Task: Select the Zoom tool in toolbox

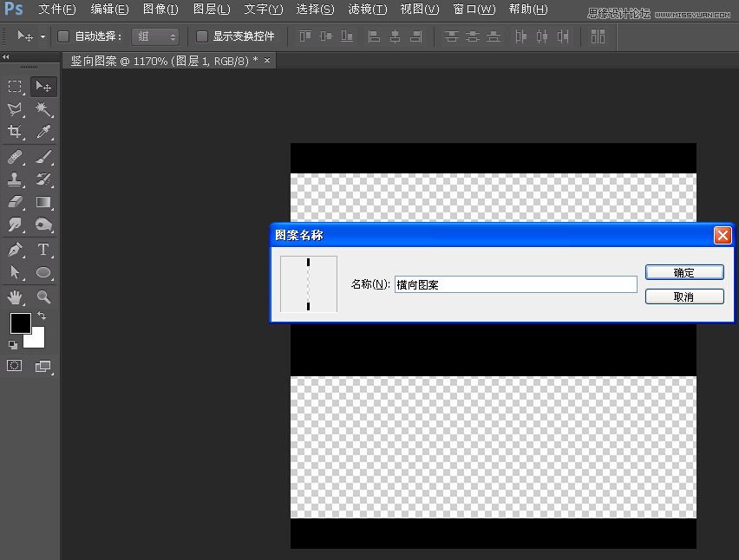Action: pyautogui.click(x=43, y=297)
